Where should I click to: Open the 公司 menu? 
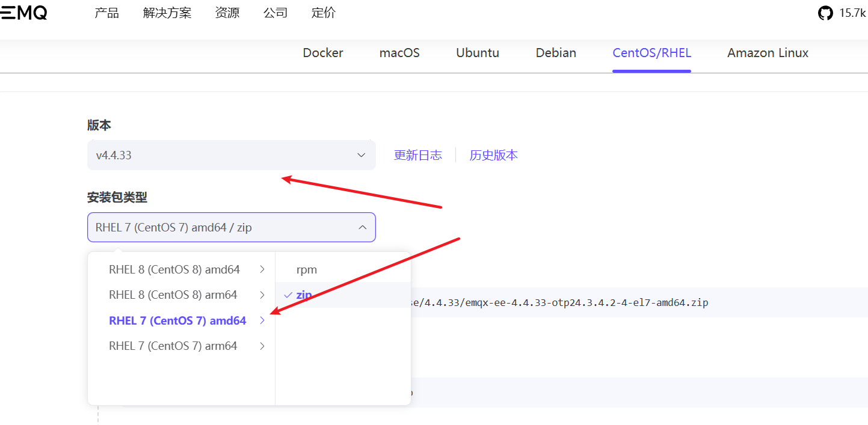point(275,13)
